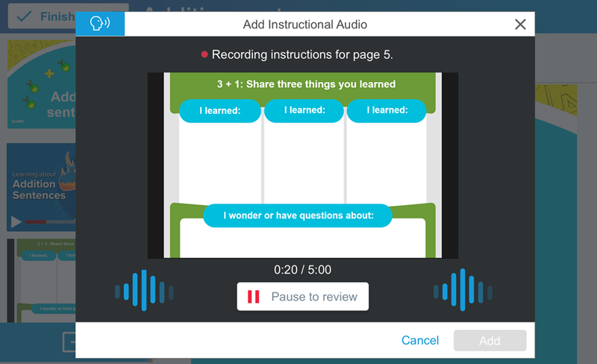
Task: Click Cancel in the audio dialog
Action: coord(420,340)
